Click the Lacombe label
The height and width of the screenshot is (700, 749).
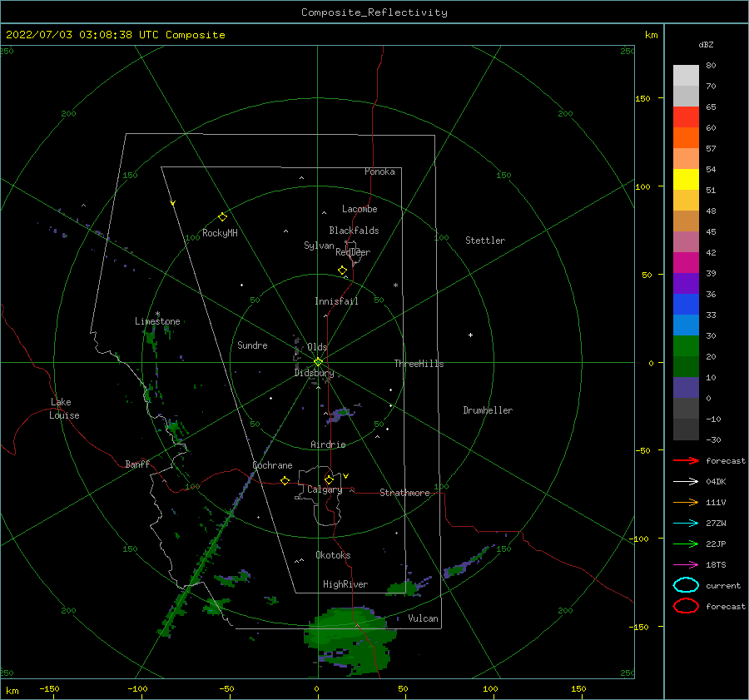pyautogui.click(x=360, y=209)
